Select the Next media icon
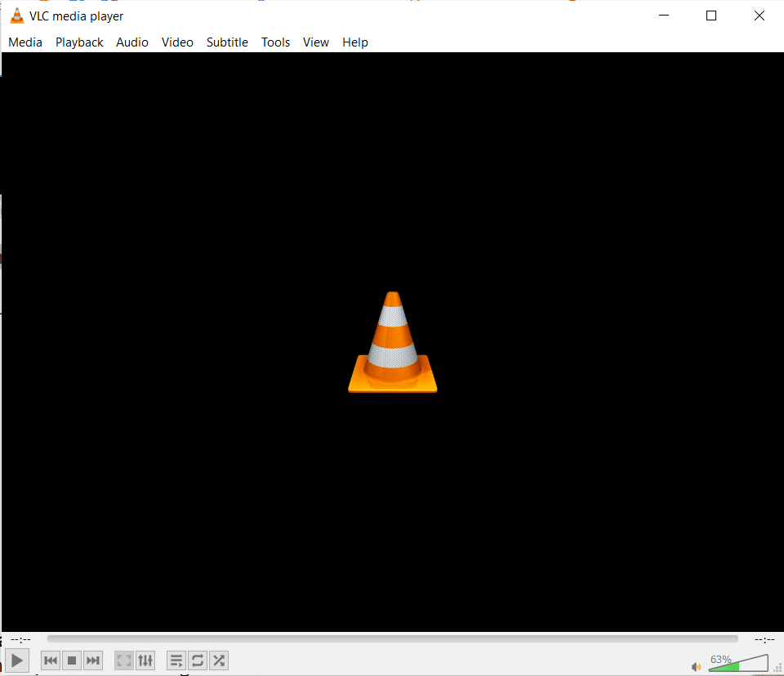 tap(92, 660)
